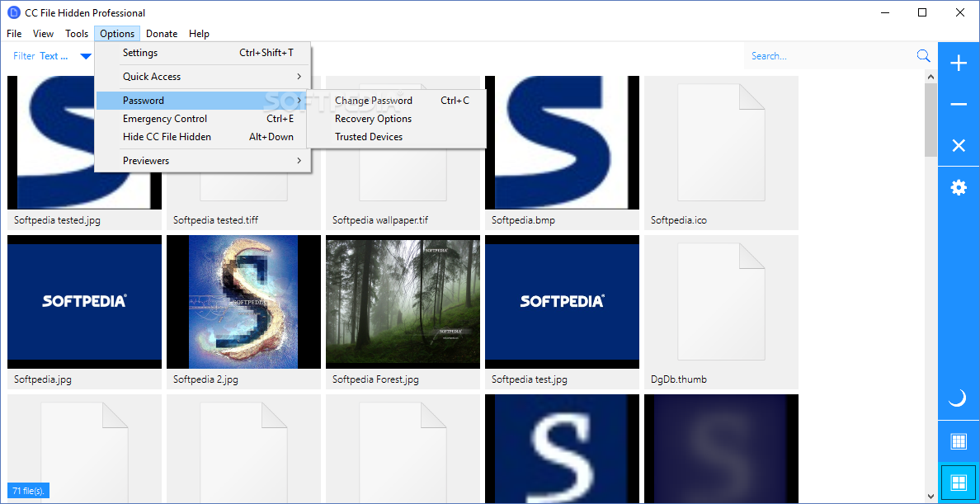Image resolution: width=980 pixels, height=504 pixels.
Task: Select Softpedia tested.jpg thumbnail
Action: pos(84,143)
